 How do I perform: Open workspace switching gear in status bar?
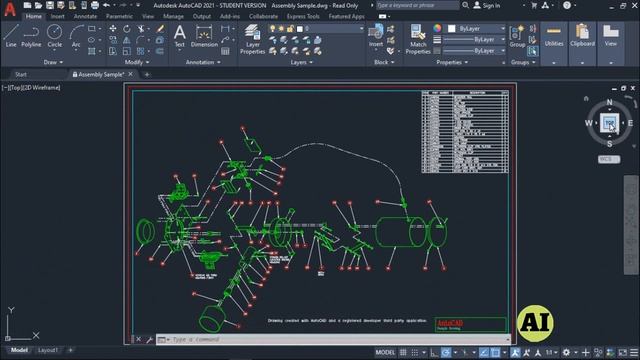566,352
